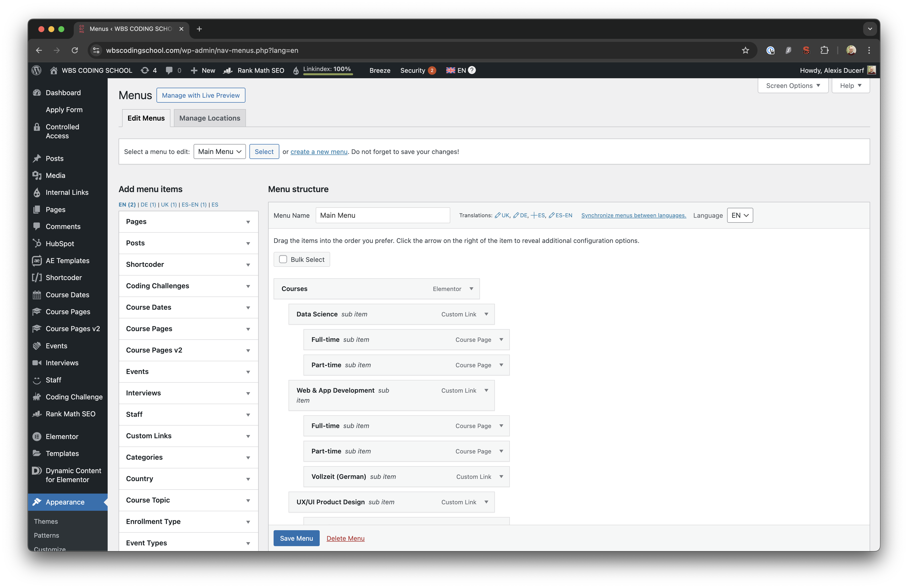The width and height of the screenshot is (908, 588).
Task: Filter add-items by DE (1) language
Action: click(149, 205)
